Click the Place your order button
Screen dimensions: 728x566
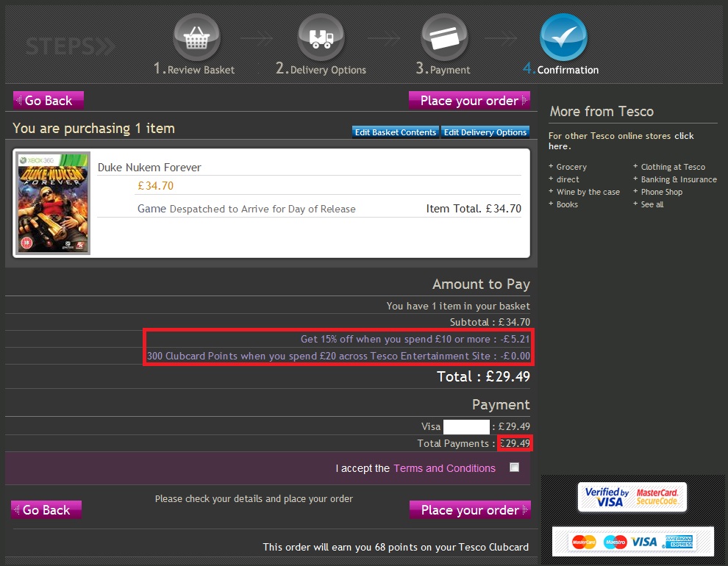pyautogui.click(x=469, y=100)
